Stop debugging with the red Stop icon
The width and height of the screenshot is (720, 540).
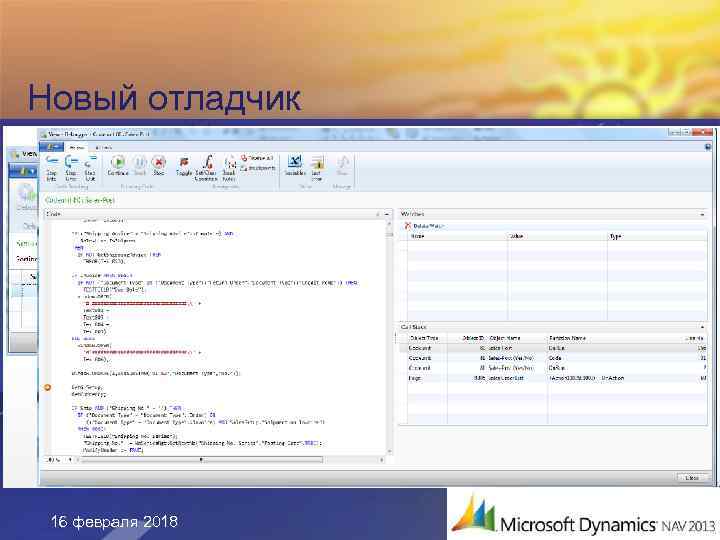click(x=158, y=166)
